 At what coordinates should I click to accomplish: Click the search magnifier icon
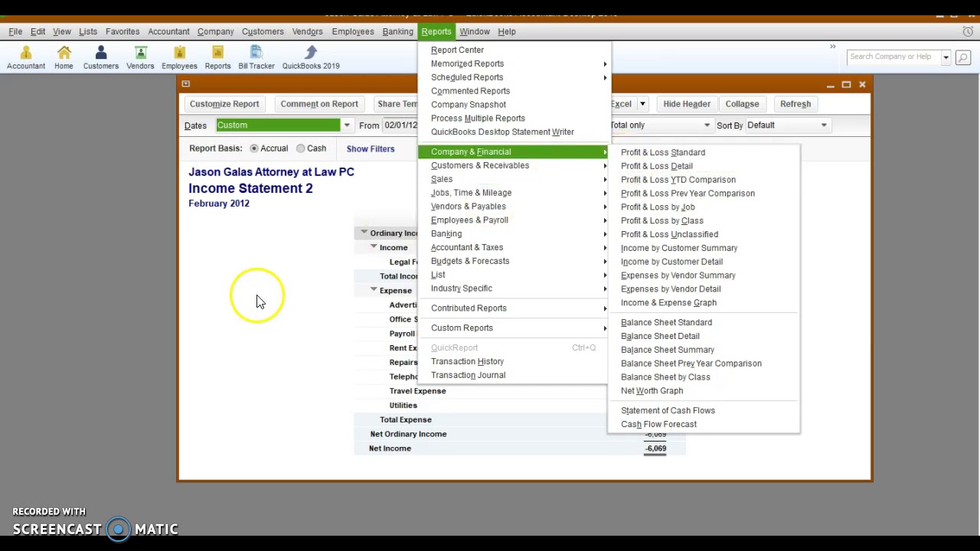pos(962,57)
